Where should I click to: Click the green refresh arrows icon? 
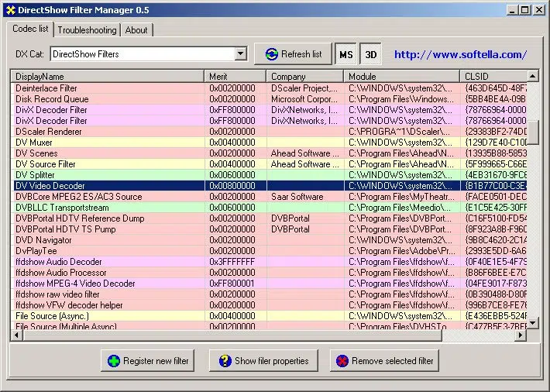[271, 54]
